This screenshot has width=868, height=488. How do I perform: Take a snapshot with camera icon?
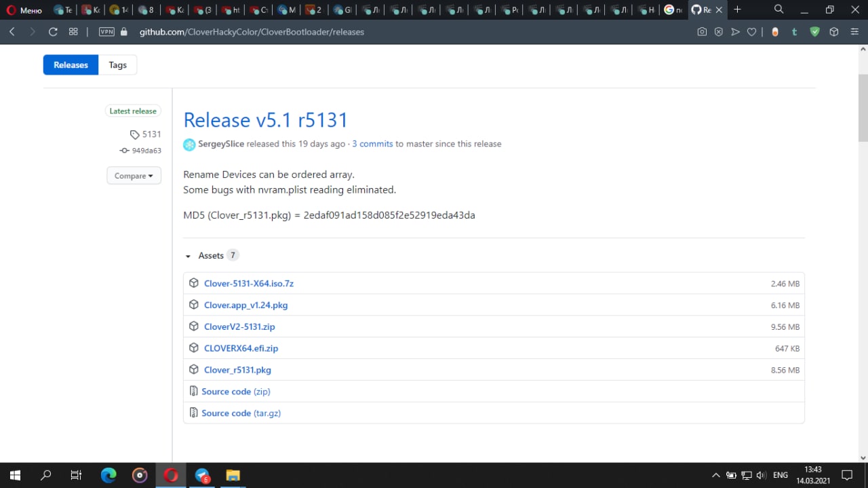(702, 32)
